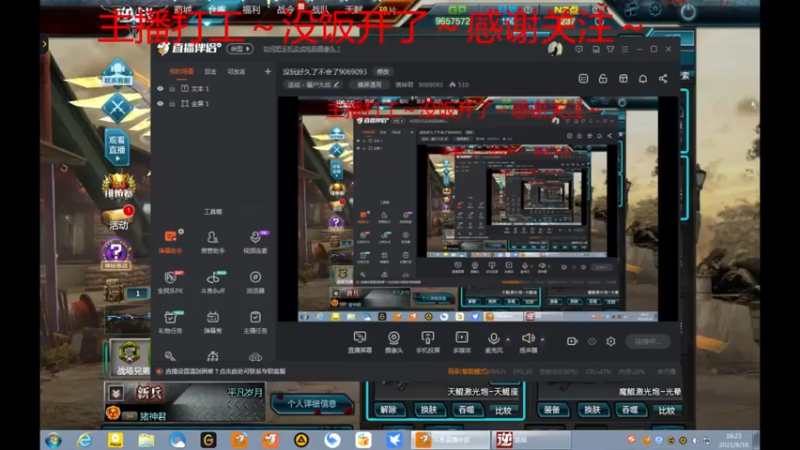Open the 视频连麦 tool

255,241
